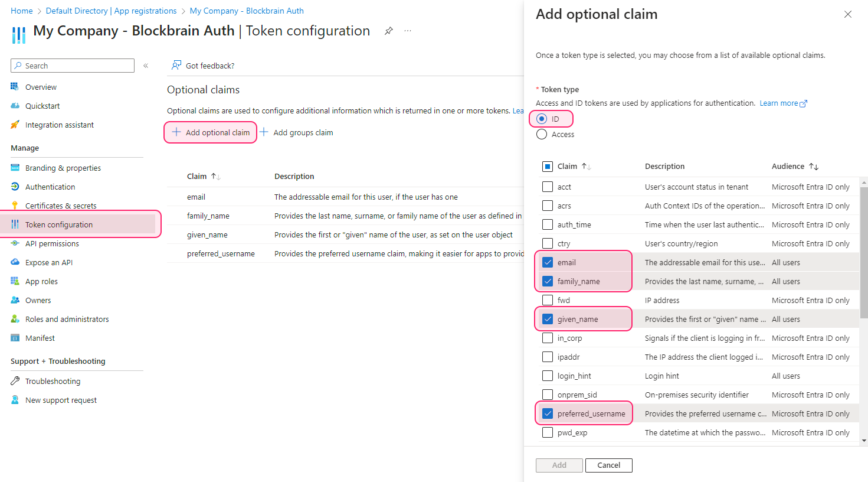Click the external link icon beside Learn more
Viewport: 868px width, 482px height.
pos(803,103)
